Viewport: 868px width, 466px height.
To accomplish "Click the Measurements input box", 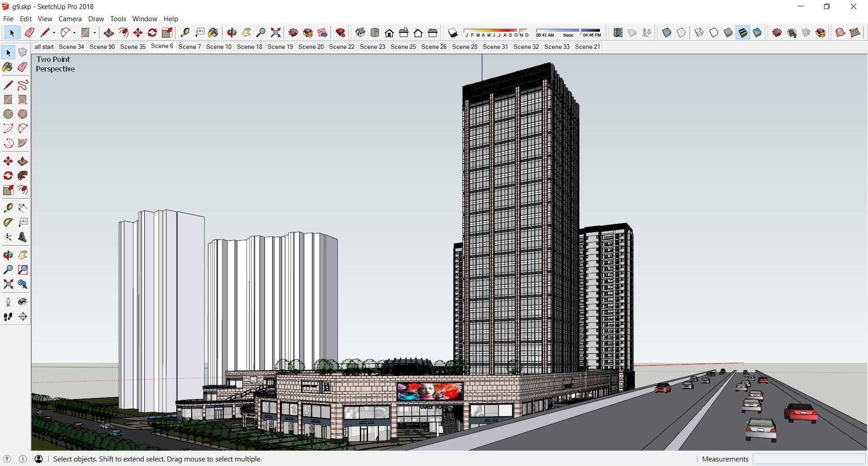I will [x=809, y=459].
